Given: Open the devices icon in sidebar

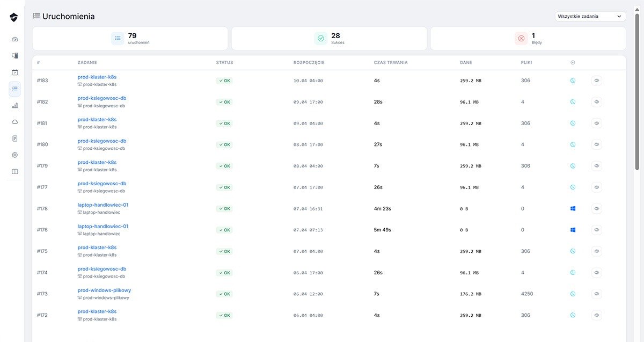Looking at the screenshot, I should (x=14, y=55).
